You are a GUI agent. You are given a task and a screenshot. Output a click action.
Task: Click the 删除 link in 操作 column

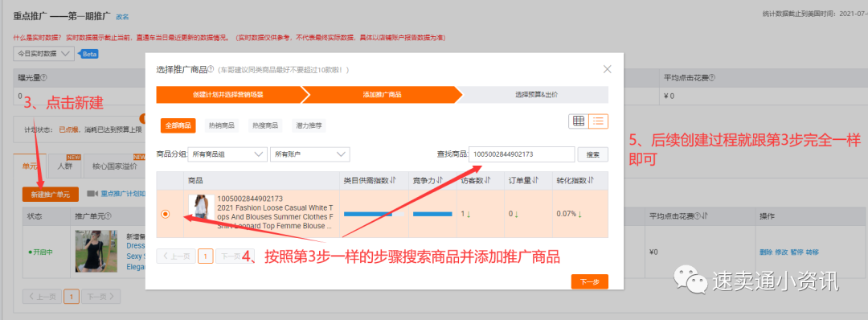(766, 252)
